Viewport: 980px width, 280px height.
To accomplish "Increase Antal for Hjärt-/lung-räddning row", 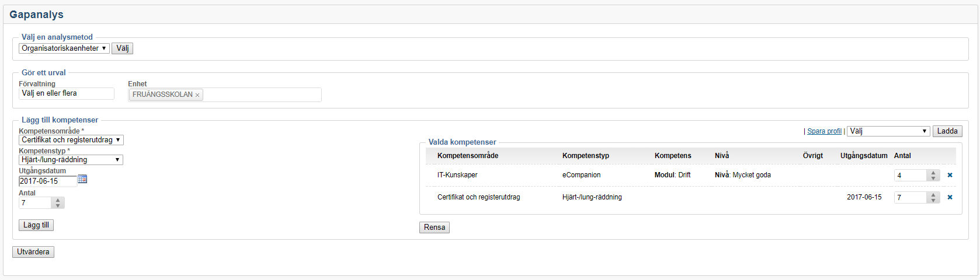I will (x=933, y=194).
